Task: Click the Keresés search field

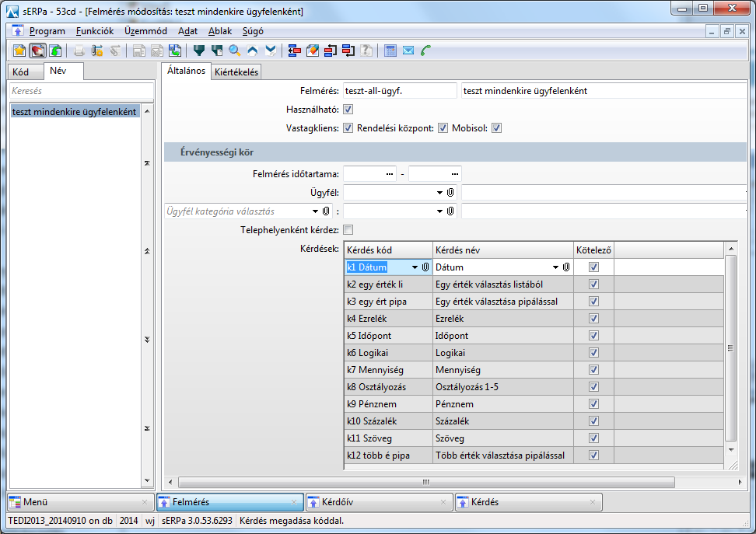Action: 74,91
